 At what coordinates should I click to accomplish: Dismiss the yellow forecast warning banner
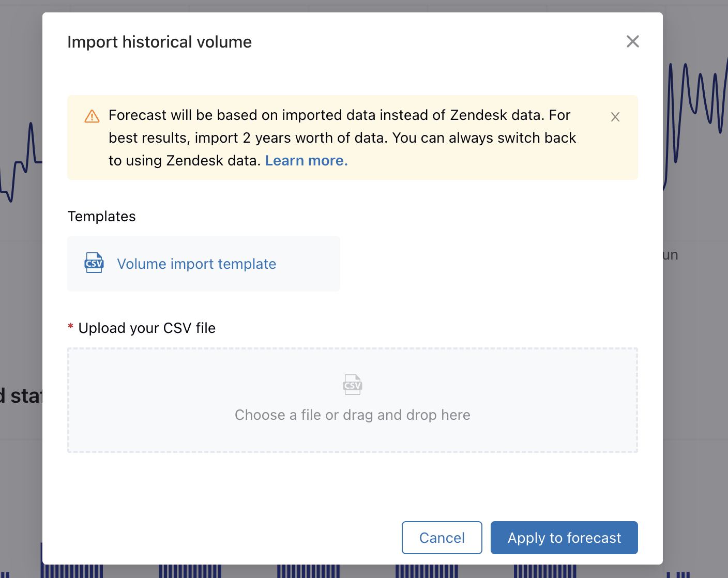[615, 117]
